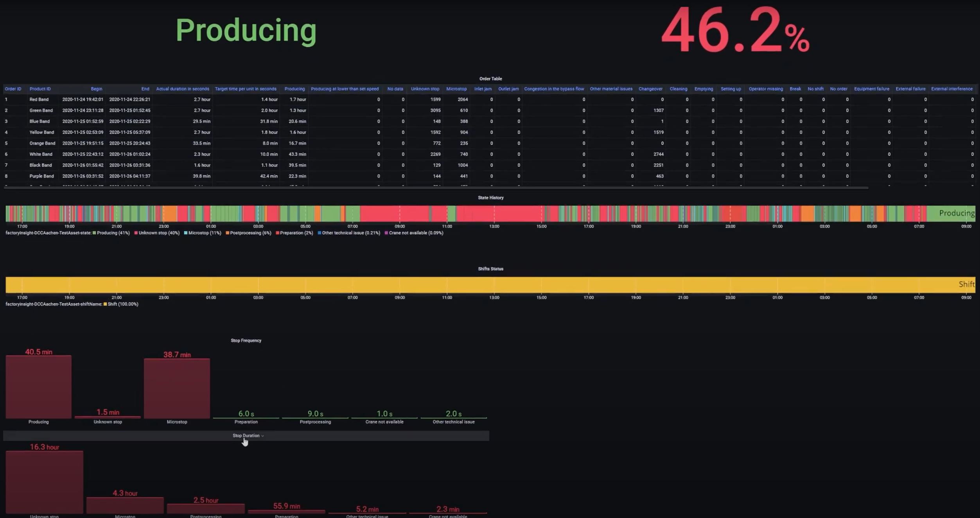Screen dimensions: 980x518
Task: Sort table by Order ID column header
Action: click(13, 89)
